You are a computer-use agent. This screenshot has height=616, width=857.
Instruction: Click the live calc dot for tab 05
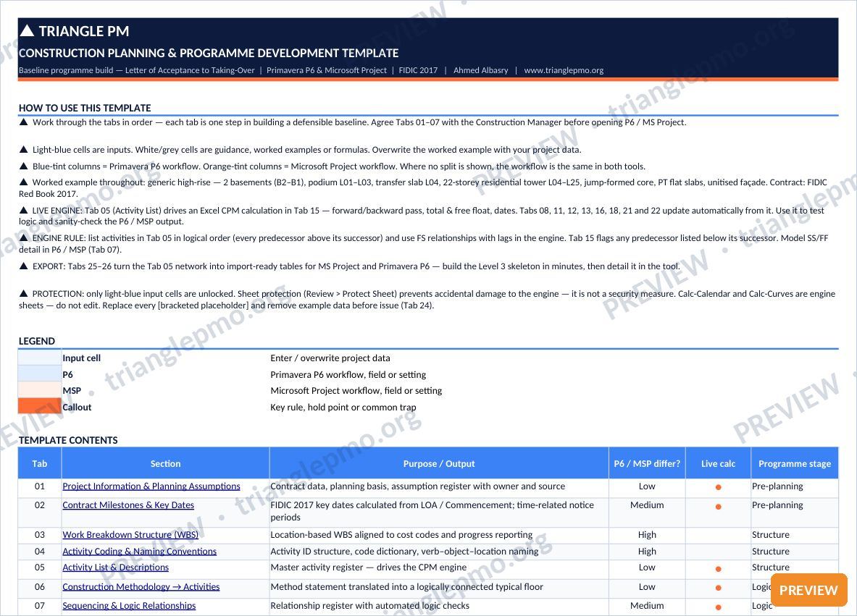point(718,569)
